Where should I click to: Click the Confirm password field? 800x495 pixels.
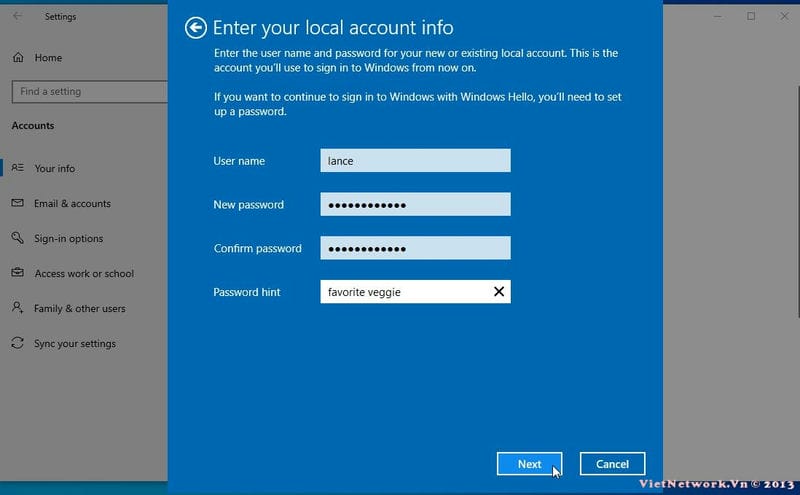pos(415,249)
